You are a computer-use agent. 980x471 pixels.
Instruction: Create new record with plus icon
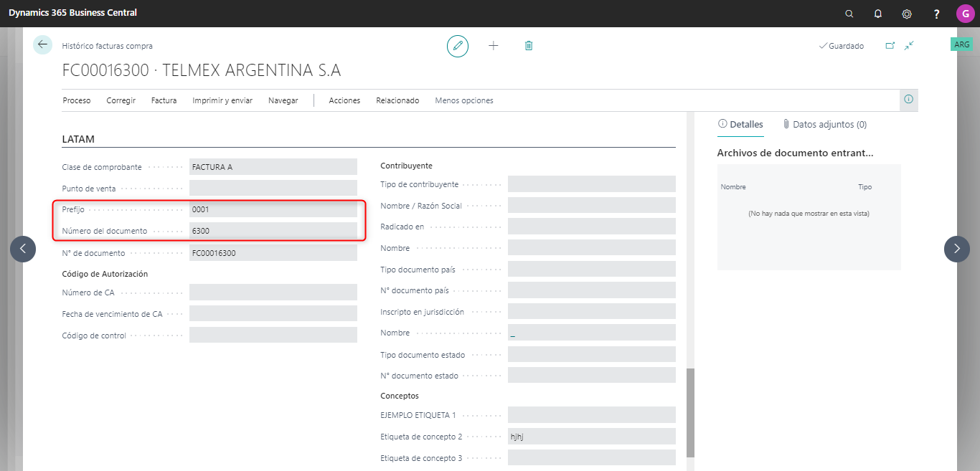[x=494, y=46]
